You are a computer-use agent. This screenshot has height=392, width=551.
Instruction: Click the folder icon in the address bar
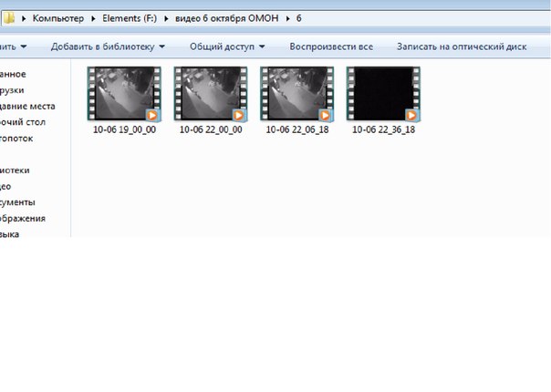point(8,17)
